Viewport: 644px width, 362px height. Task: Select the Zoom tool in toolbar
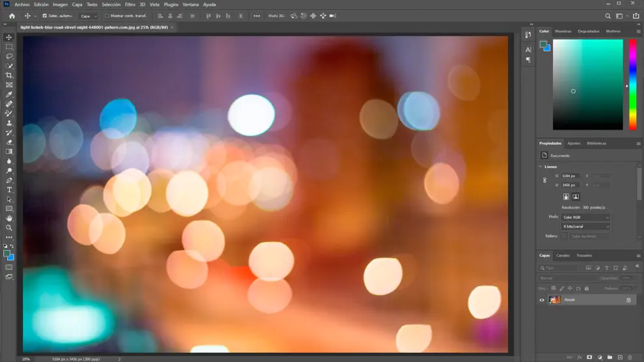point(9,228)
